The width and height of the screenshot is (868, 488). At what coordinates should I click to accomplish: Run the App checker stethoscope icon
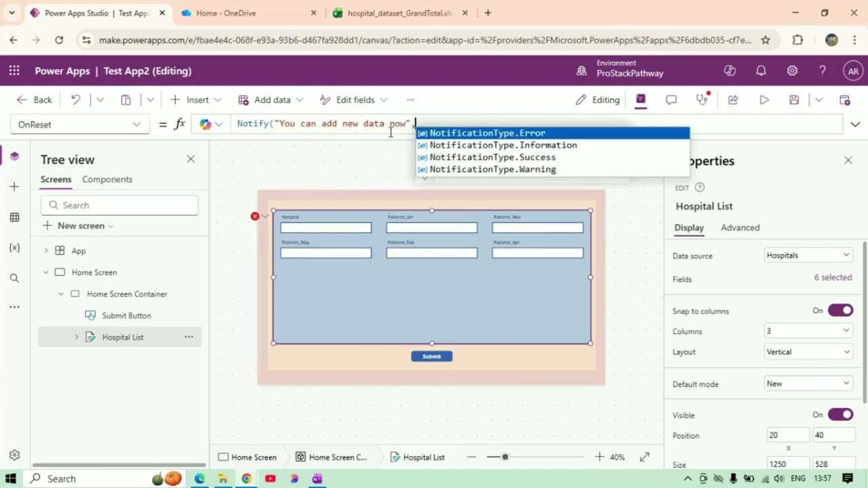[703, 100]
